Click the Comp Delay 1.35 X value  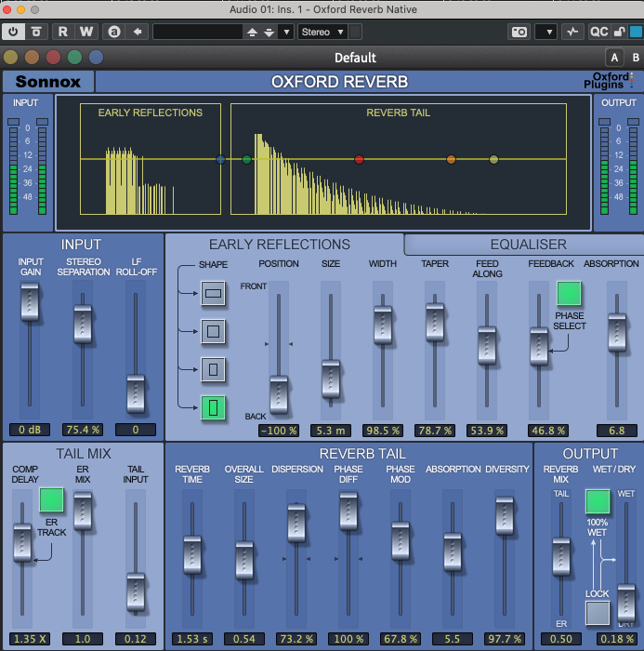pyautogui.click(x=30, y=639)
